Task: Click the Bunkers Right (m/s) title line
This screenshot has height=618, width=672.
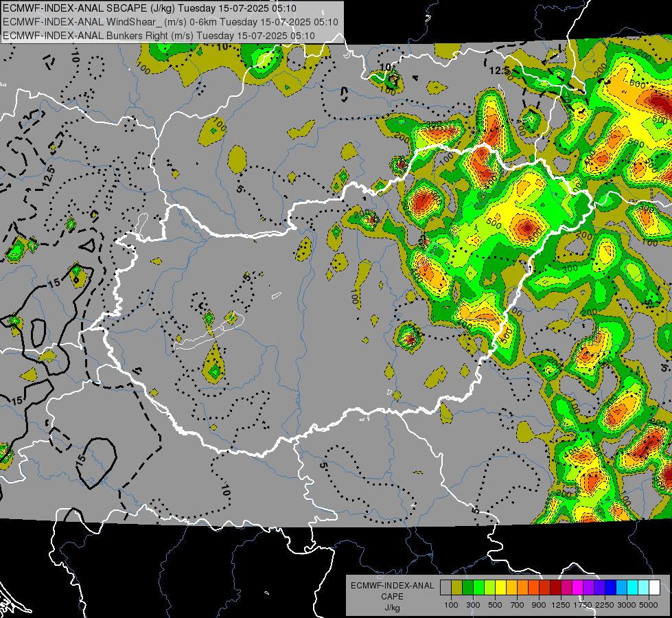Action: 159,36
